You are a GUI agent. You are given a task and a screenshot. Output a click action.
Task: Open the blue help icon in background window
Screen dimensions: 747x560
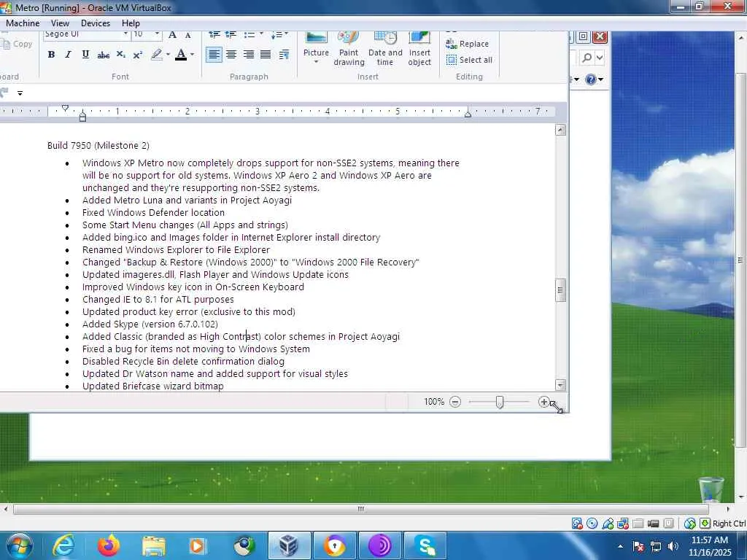pyautogui.click(x=591, y=79)
